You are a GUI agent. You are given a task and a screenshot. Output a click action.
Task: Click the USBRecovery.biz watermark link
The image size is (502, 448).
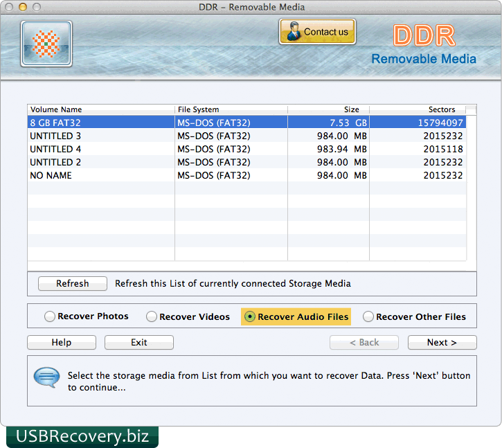pyautogui.click(x=82, y=436)
